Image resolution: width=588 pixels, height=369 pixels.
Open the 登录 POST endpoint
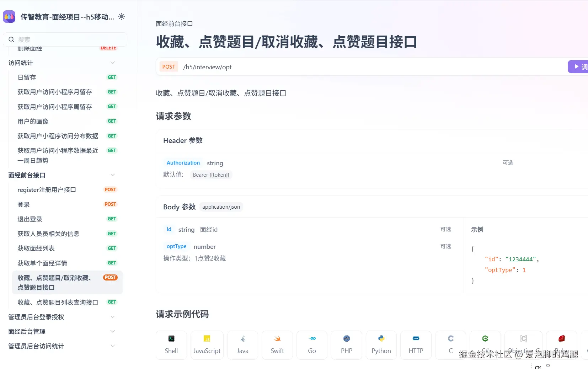click(x=68, y=204)
